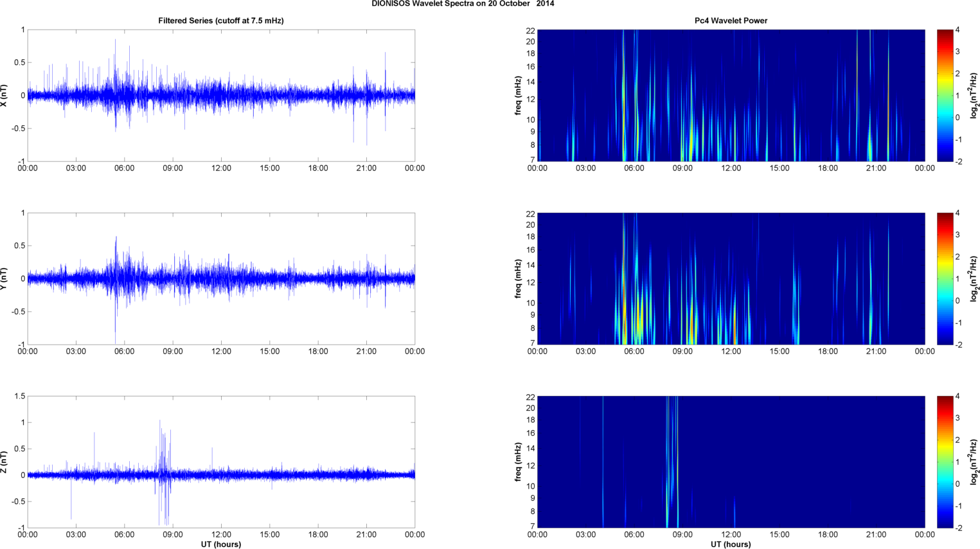
Task: Click freq (mHz) label of middle spectrogram
Action: (518, 278)
